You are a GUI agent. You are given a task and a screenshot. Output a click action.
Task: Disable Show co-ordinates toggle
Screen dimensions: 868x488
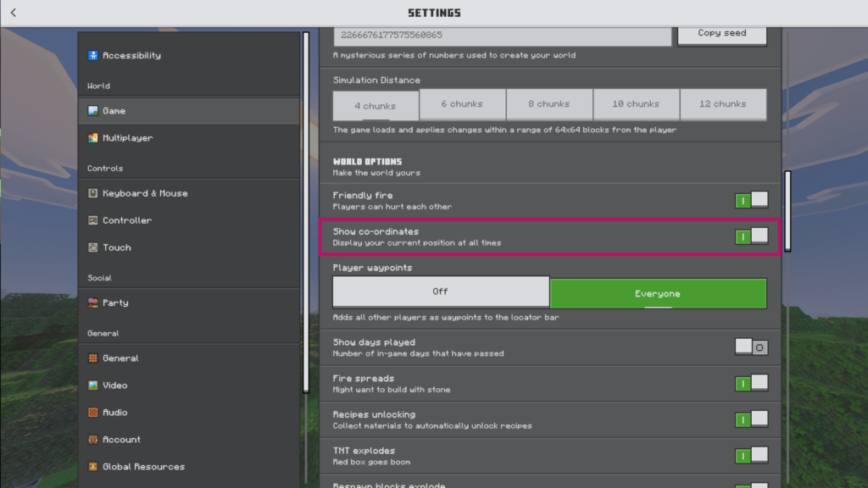point(751,236)
